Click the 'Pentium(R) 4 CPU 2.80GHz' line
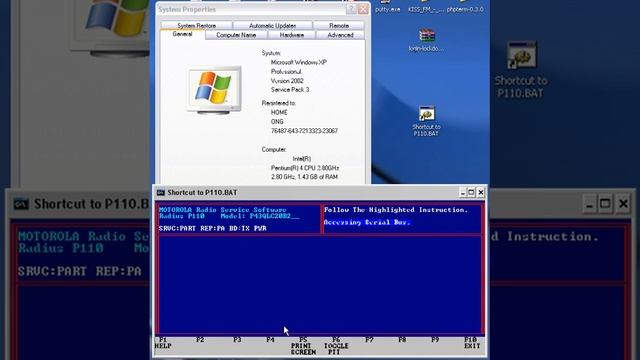Screen dimensions: 640x360 point(305,168)
